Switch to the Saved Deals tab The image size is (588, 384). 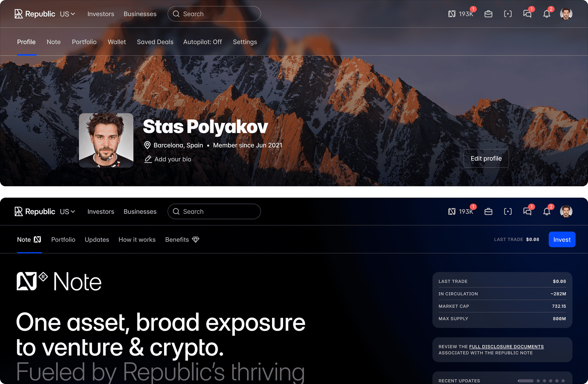[155, 42]
